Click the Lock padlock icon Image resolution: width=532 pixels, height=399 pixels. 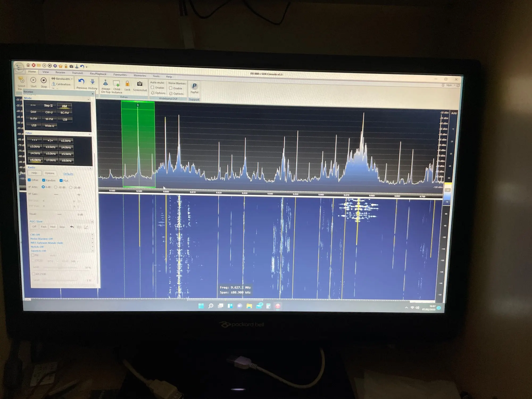pos(127,84)
